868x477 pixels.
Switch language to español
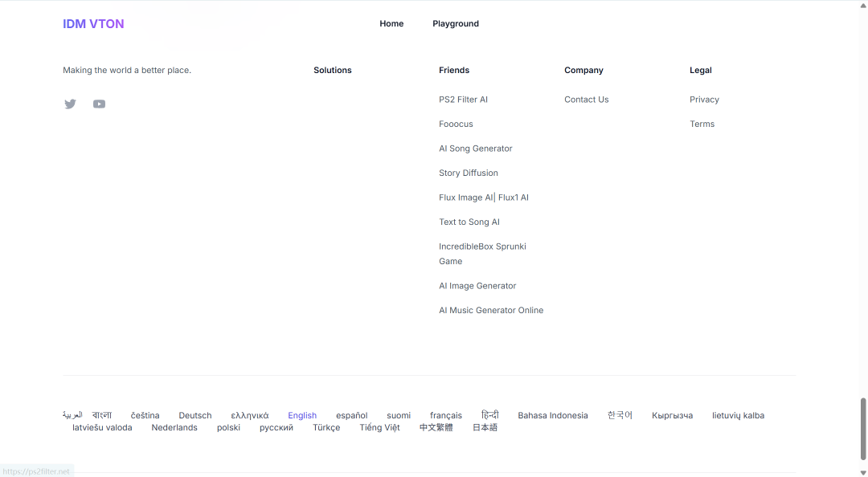click(x=351, y=416)
